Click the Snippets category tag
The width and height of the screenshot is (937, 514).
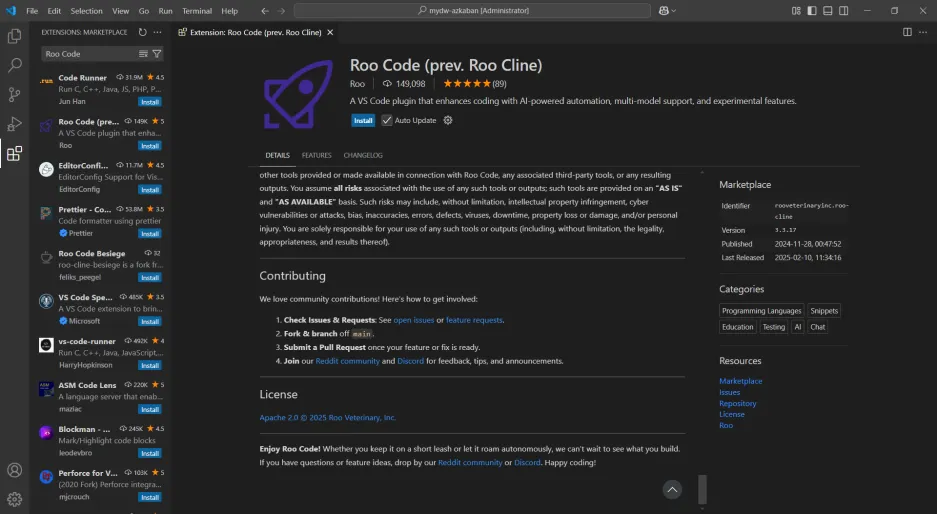(x=824, y=311)
